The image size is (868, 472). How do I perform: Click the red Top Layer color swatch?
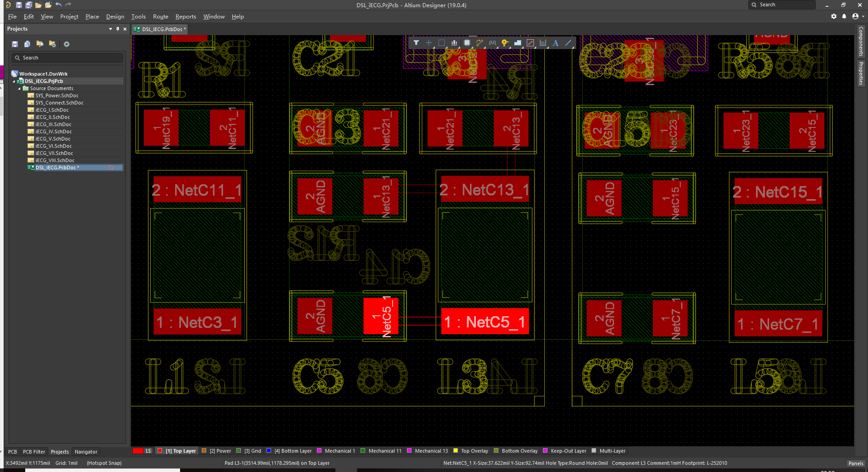160,451
